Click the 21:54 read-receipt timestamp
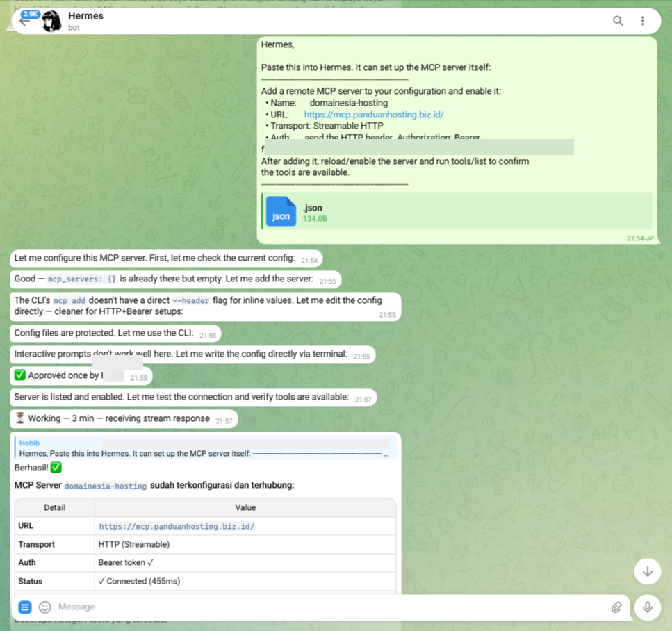The image size is (672, 631). tap(640, 238)
